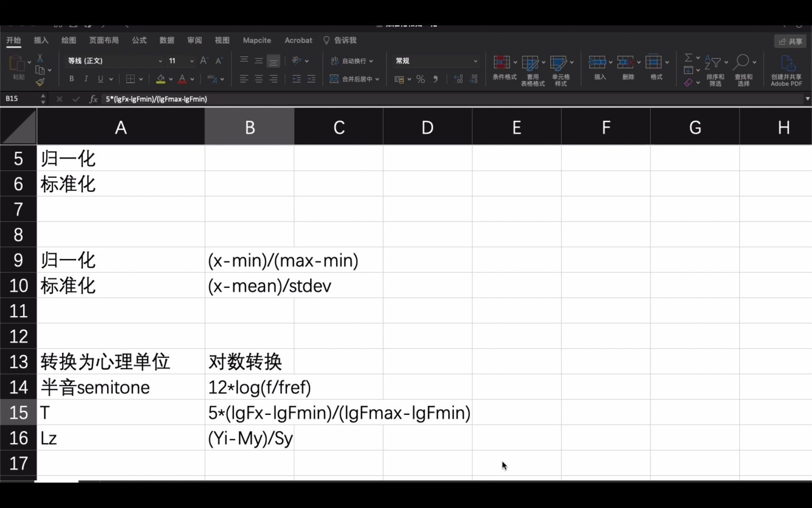Toggle Middle Align for cell text
Screen dimensions: 812x508
pos(258,61)
